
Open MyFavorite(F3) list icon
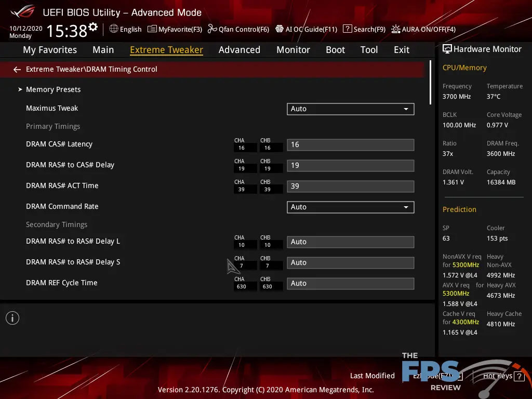[x=152, y=29]
